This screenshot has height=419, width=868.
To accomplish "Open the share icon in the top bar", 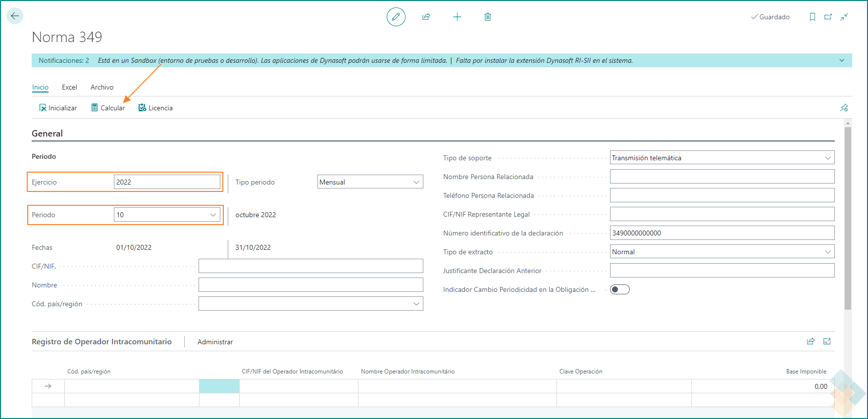I will point(426,17).
